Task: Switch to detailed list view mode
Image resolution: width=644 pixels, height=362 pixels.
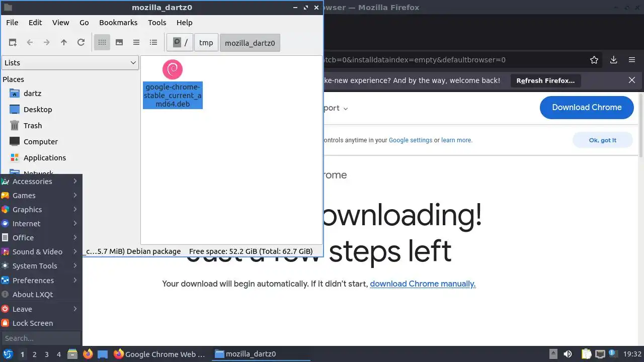Action: (x=153, y=43)
